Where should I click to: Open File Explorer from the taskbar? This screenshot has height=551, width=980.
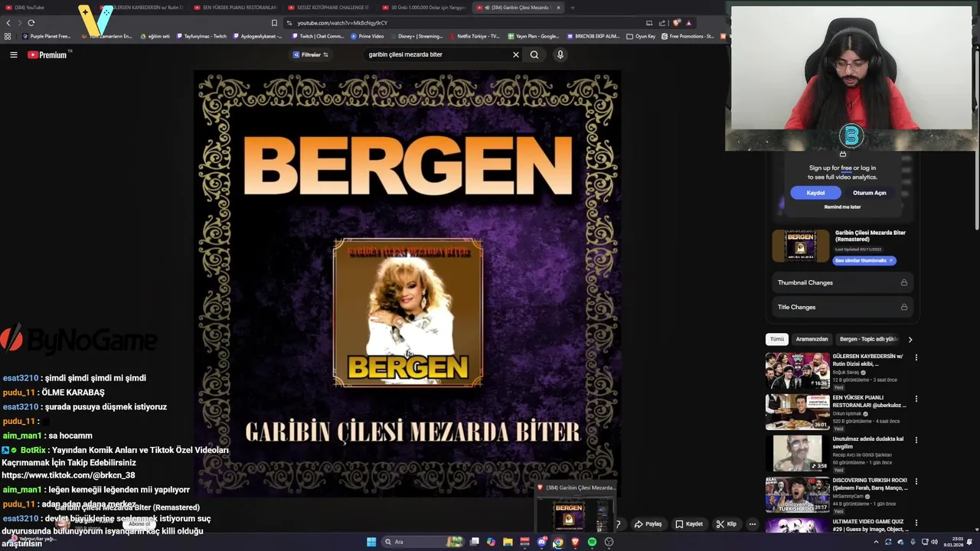(x=508, y=542)
